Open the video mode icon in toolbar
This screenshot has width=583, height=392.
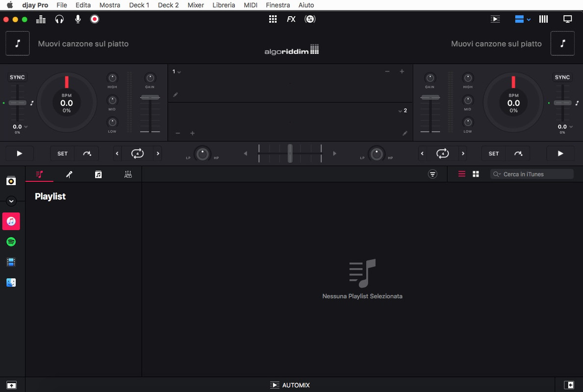point(495,19)
